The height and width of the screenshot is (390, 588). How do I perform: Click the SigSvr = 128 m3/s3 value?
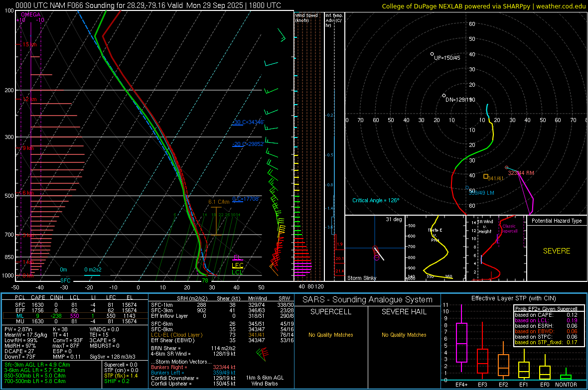click(x=113, y=357)
